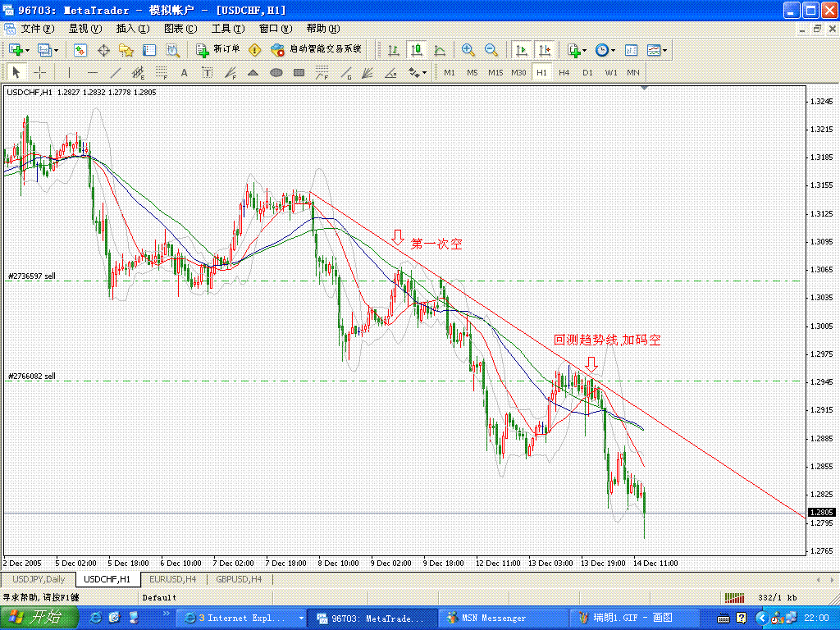Select the Gann fan tool
This screenshot has height=630, width=840.
[367, 72]
